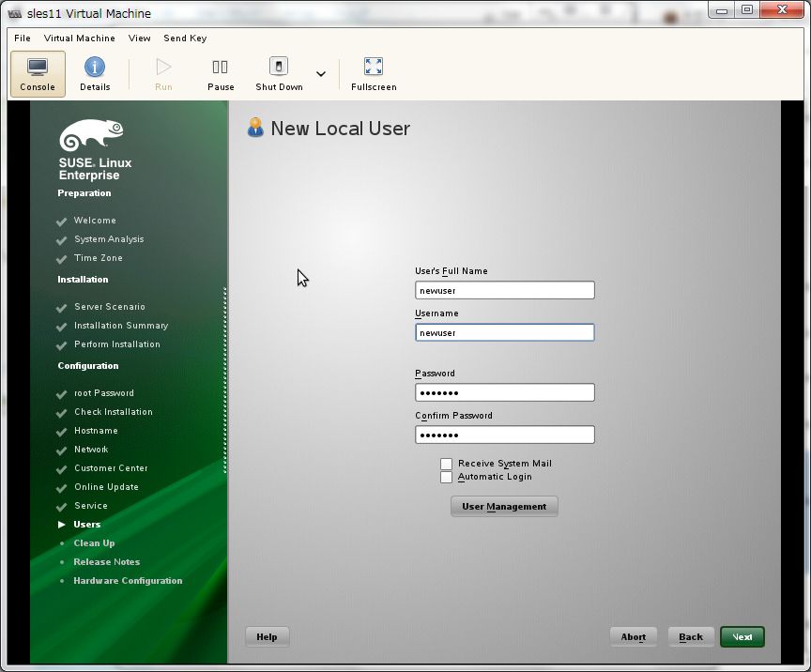Select the Perform Installation step

point(117,344)
